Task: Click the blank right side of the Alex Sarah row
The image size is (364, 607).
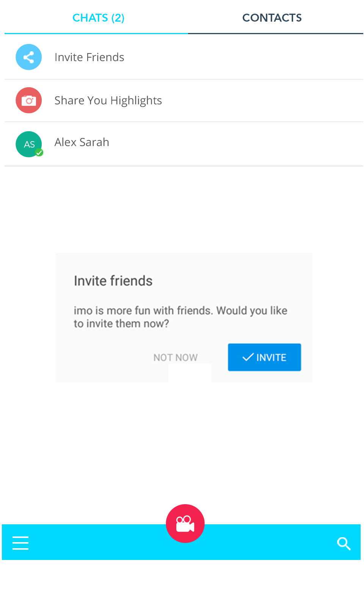Action: coord(265,143)
